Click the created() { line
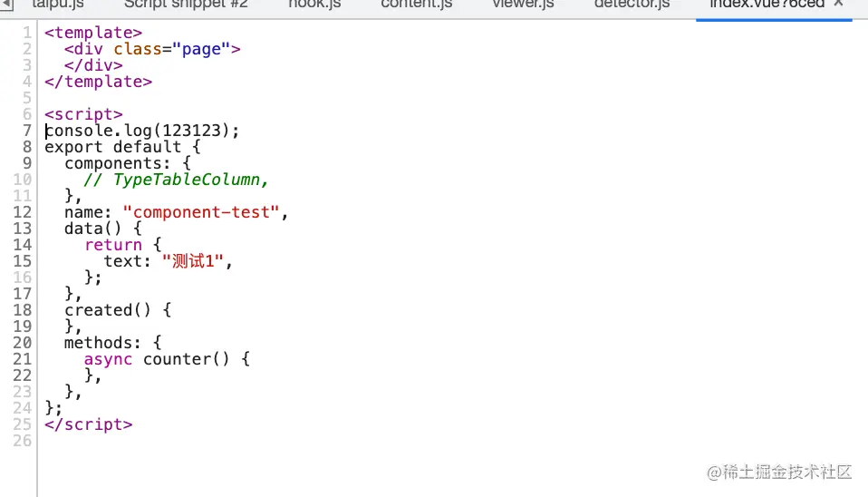The image size is (868, 497). pyautogui.click(x=118, y=310)
